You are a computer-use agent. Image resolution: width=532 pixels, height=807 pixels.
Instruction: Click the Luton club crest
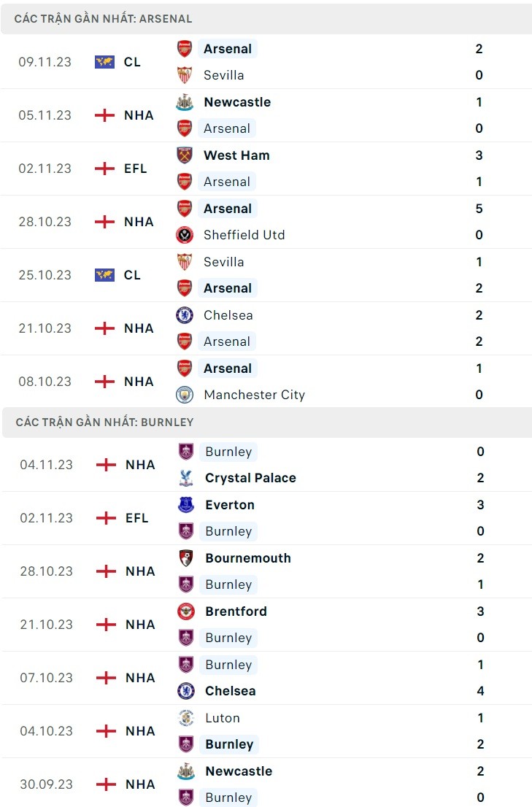pos(186,718)
